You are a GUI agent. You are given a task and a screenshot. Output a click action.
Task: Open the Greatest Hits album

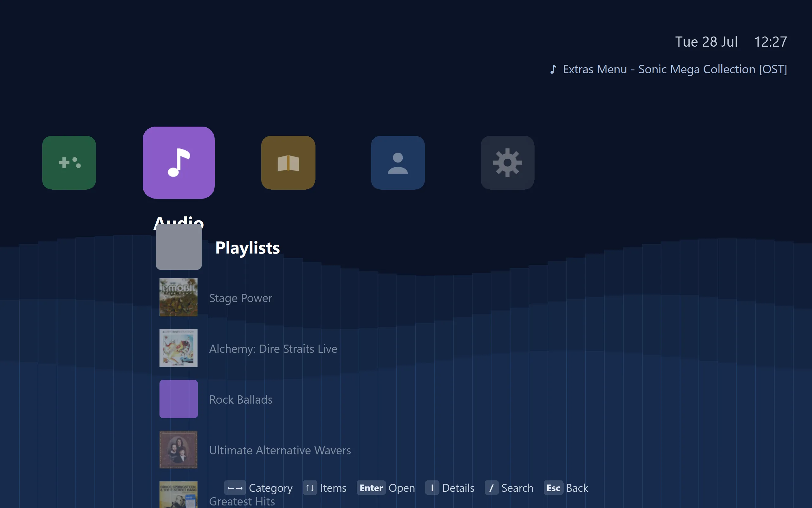tap(242, 501)
